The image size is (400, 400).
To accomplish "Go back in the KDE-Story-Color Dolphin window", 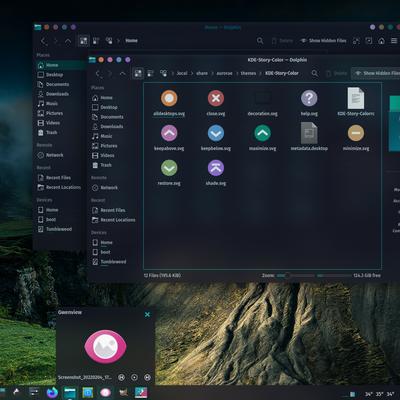I will [x=99, y=73].
